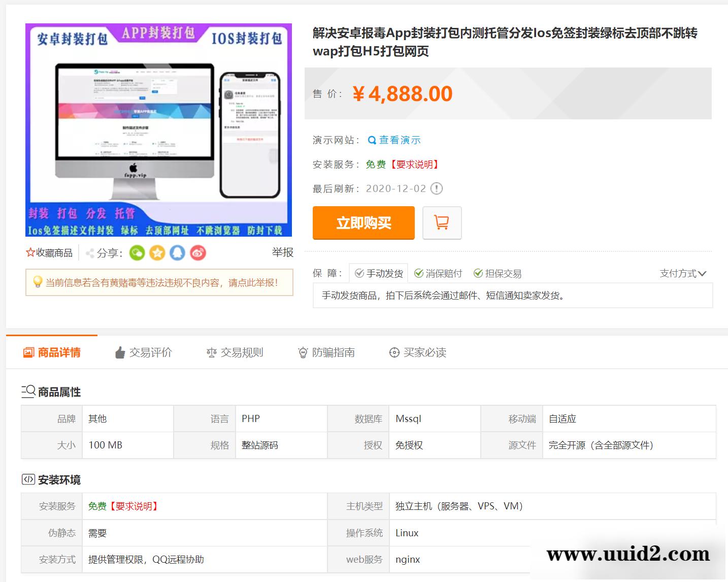Viewport: 728px width, 582px height.
Task: Click the last refresh info icon
Action: click(x=436, y=188)
